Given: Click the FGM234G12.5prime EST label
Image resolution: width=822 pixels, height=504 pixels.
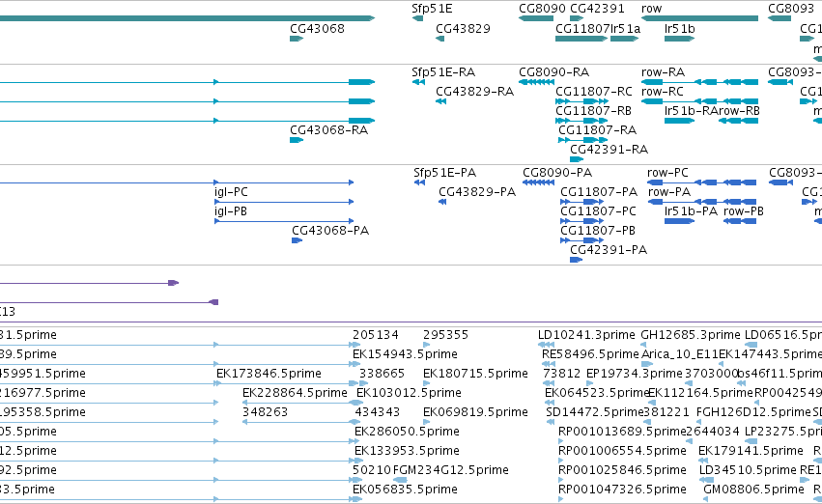Looking at the screenshot, I should pyautogui.click(x=451, y=471).
